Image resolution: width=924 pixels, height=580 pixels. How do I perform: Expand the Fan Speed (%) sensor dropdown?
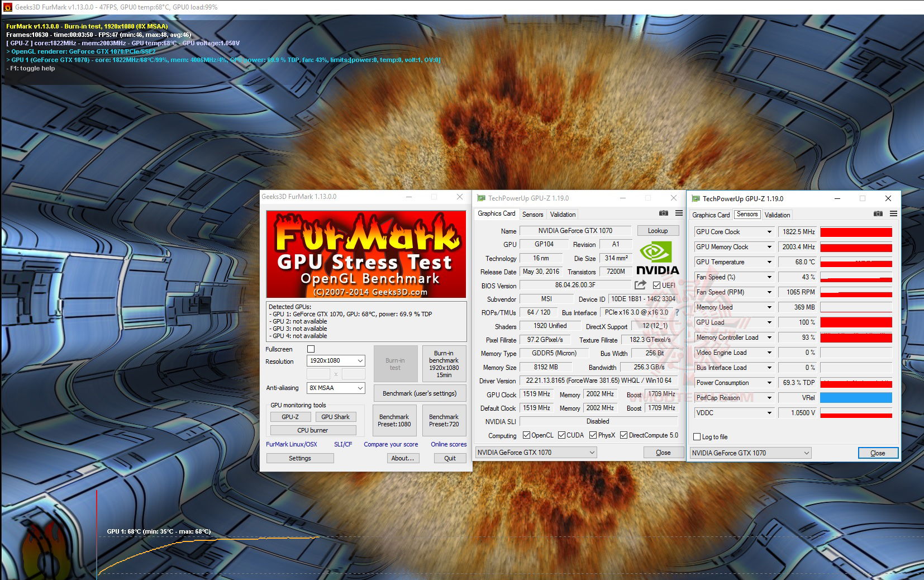click(x=769, y=277)
